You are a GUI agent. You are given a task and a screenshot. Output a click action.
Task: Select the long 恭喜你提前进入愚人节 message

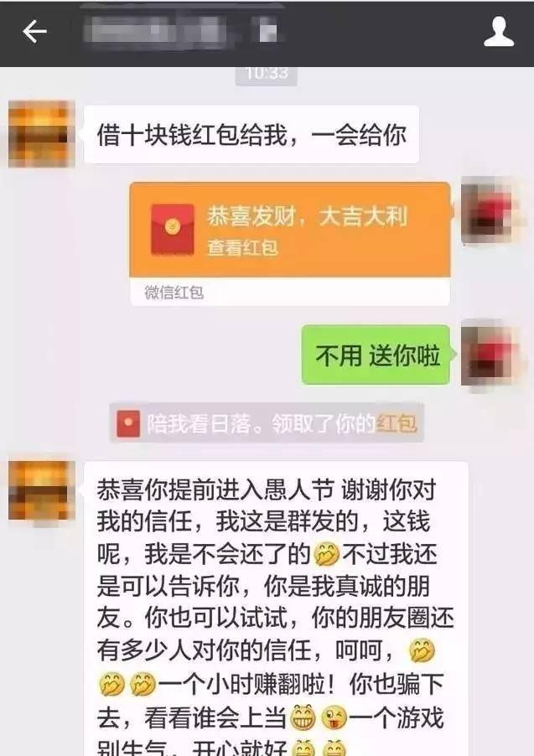pyautogui.click(x=276, y=608)
